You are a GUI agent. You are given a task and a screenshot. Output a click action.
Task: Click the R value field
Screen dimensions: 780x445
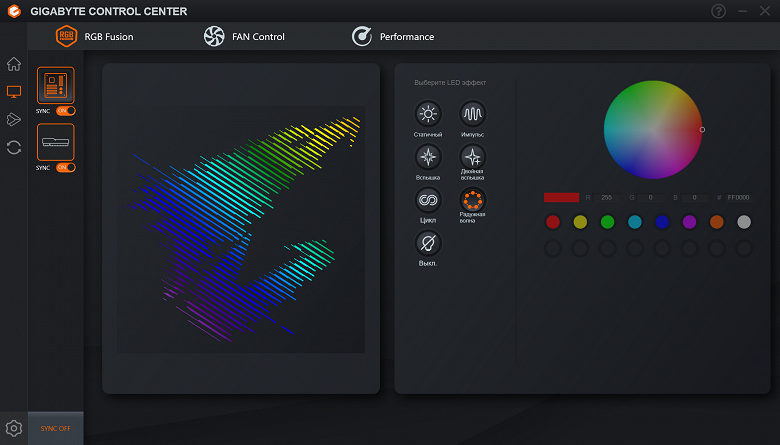click(606, 197)
